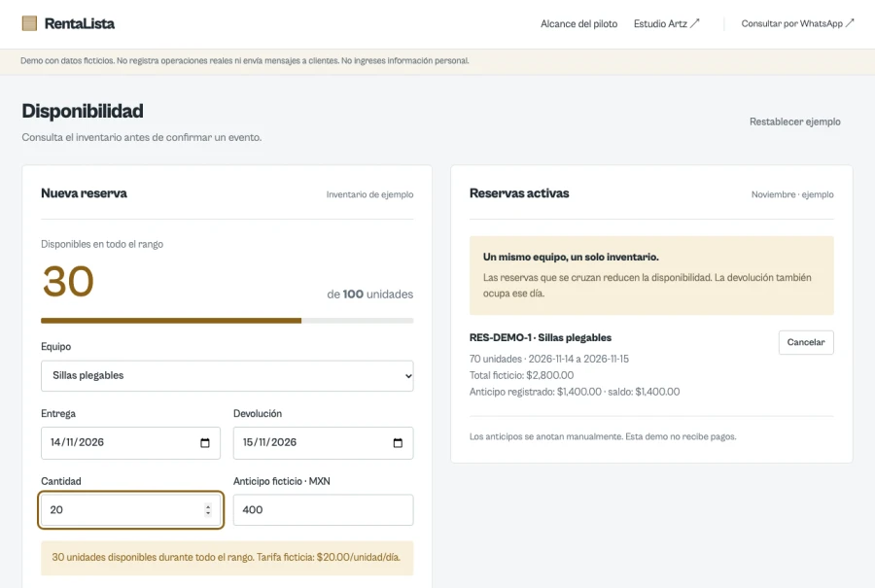Click 'Inventario de ejemplo' label
Image resolution: width=875 pixels, height=588 pixels.
(x=369, y=194)
